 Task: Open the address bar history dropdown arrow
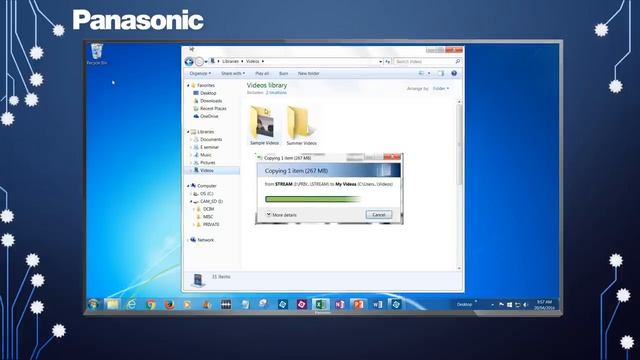[x=380, y=62]
